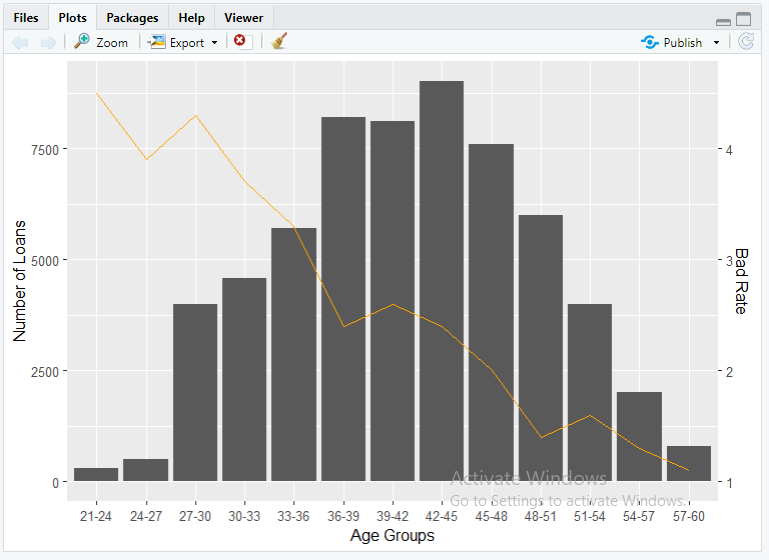Click the 30-33 axis label
Image resolution: width=769 pixels, height=560 pixels.
pyautogui.click(x=244, y=516)
